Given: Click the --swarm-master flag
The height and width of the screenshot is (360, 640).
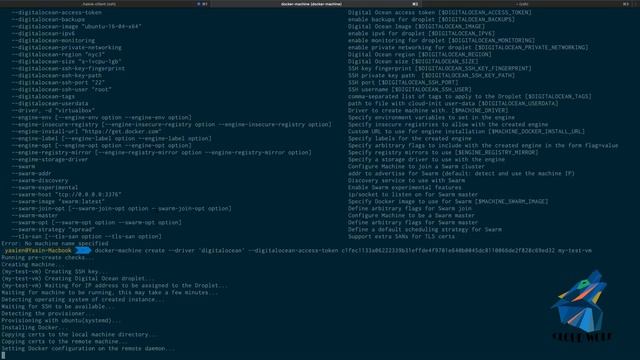Looking at the screenshot, I should pos(35,216).
